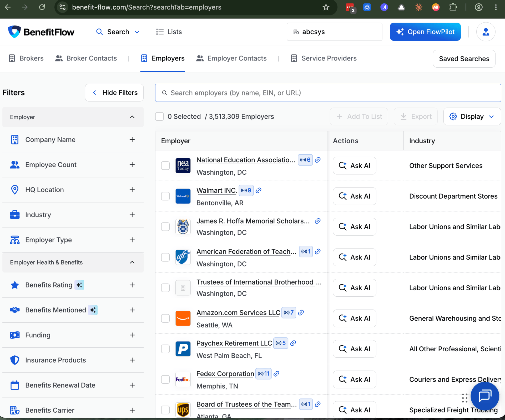This screenshot has height=420, width=505.
Task: Click the BenefitFlow logo
Action: (x=41, y=32)
